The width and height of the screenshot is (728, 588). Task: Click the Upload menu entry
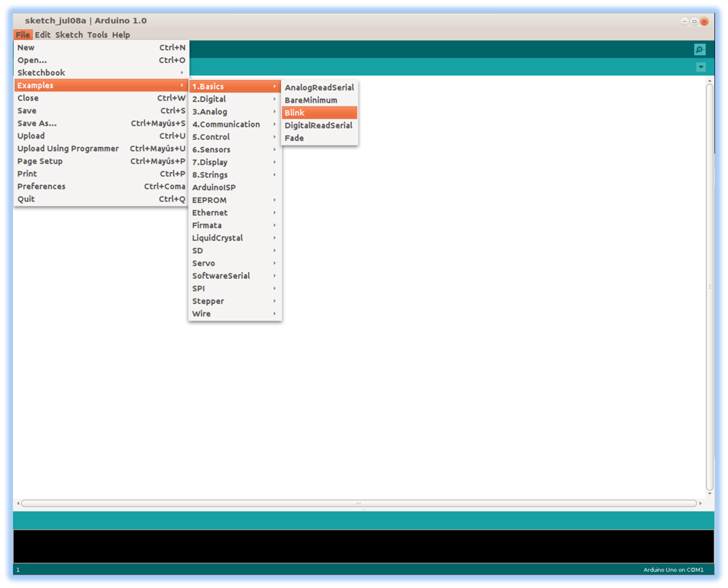tap(101, 136)
